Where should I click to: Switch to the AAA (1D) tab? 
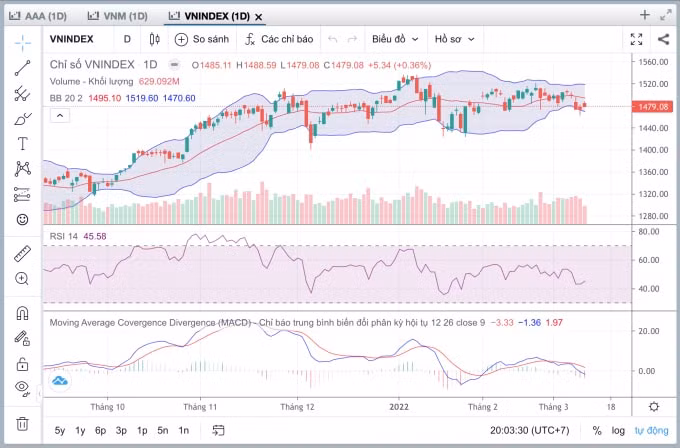tap(38, 16)
